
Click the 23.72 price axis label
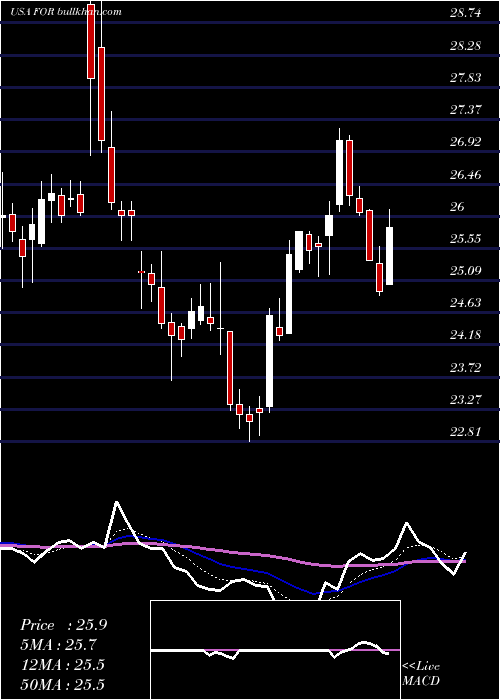pos(466,368)
